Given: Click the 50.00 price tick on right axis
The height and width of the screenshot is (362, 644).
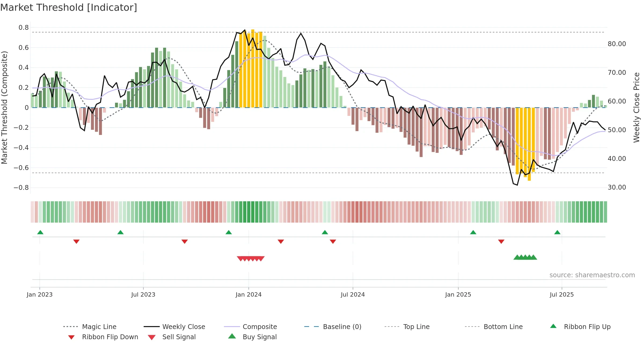Looking at the screenshot, I should pos(617,130).
